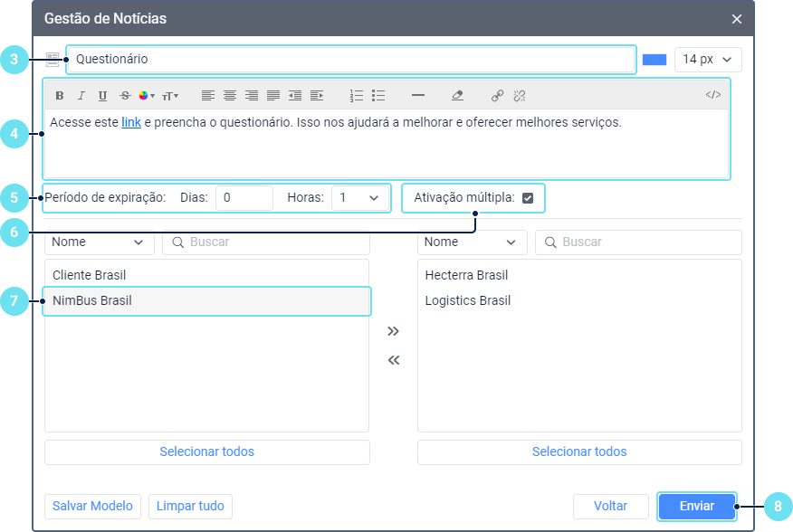Click Selecionar todos under the right list
Screen dimensions: 793x532
[579, 451]
